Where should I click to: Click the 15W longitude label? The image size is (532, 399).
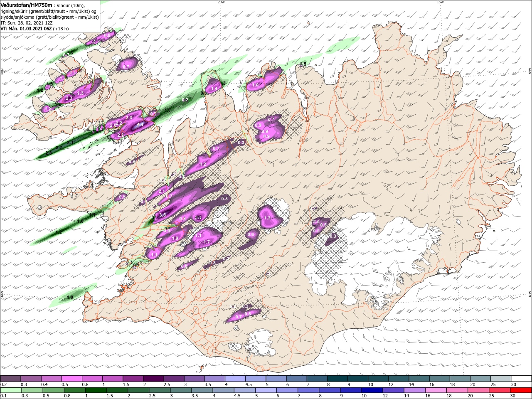tap(440, 2)
